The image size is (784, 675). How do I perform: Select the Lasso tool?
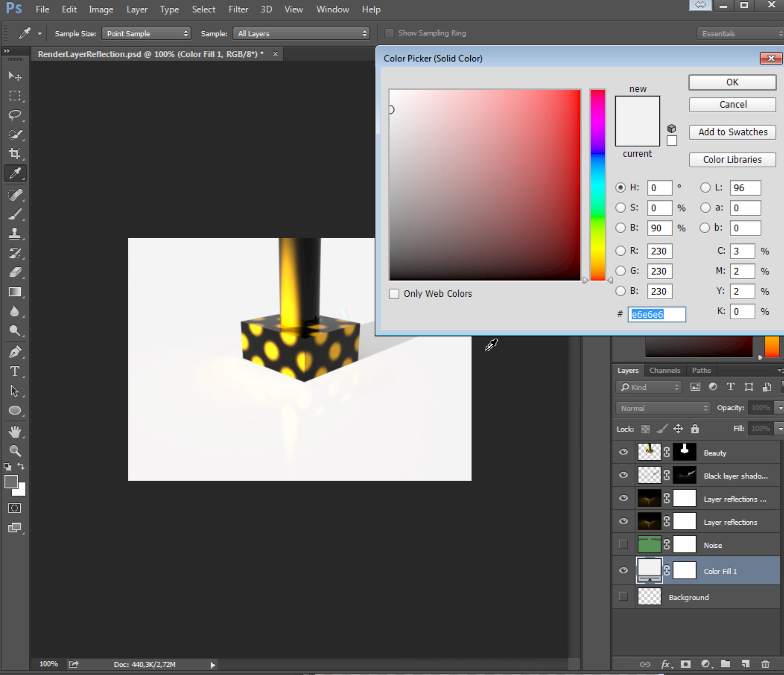coord(15,115)
